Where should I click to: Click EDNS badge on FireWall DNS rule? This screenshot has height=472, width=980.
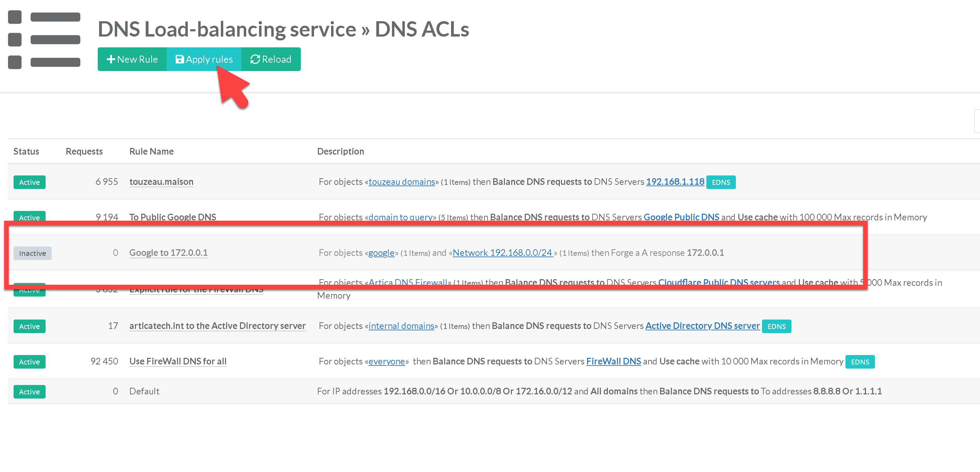[x=859, y=362]
